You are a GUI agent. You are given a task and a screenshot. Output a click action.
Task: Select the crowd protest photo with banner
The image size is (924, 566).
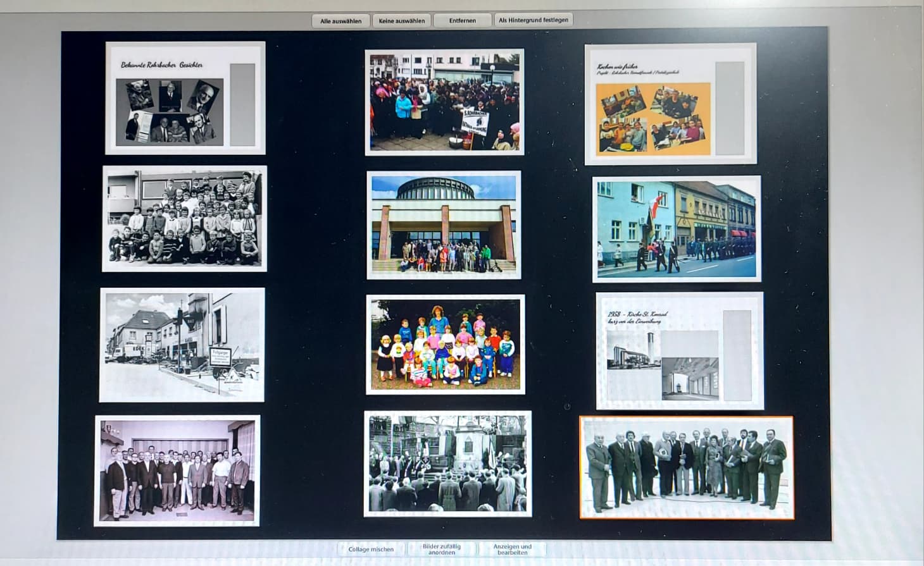[444, 102]
